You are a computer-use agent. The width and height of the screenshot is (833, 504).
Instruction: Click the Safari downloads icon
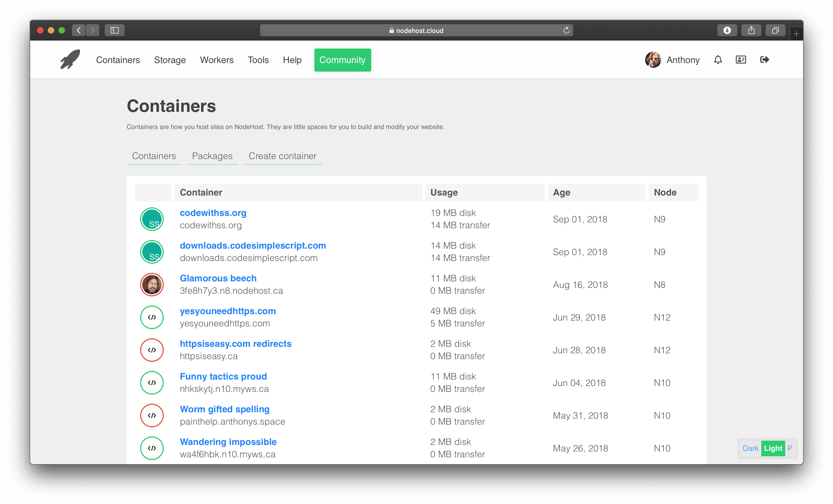(x=727, y=30)
